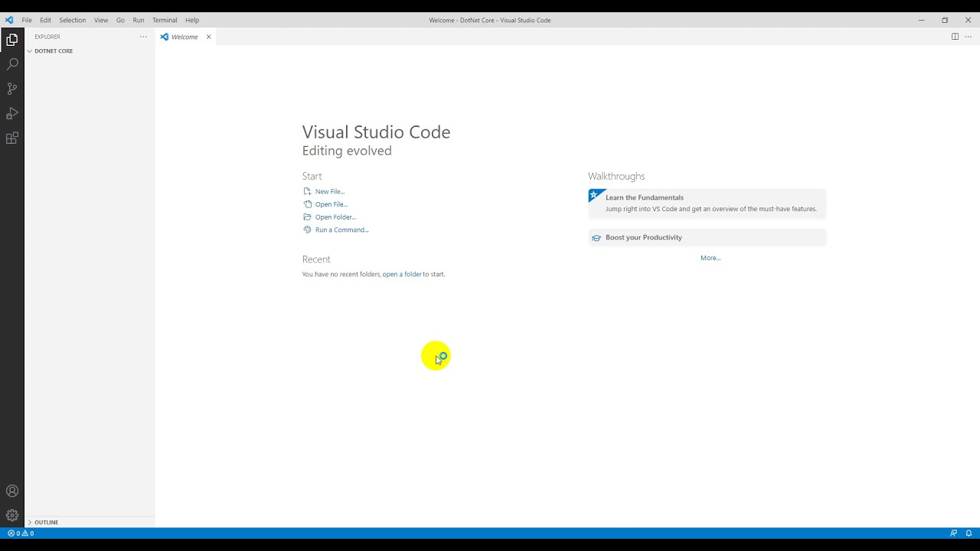Expand the OUTLINE section
This screenshot has height=551, width=980.
(x=90, y=522)
